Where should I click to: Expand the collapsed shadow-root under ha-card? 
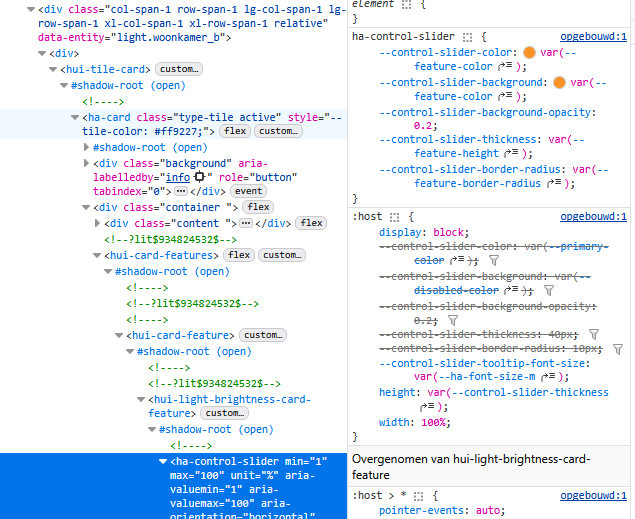click(x=86, y=147)
